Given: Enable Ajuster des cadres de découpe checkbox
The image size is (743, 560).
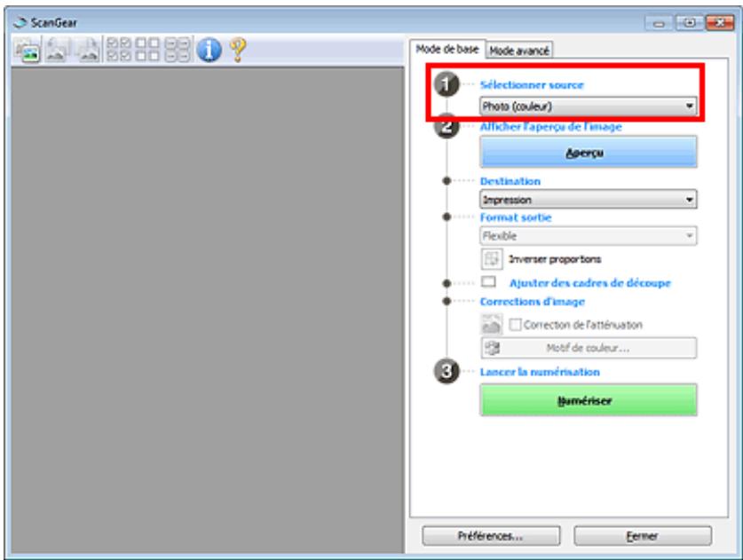Looking at the screenshot, I should (488, 282).
